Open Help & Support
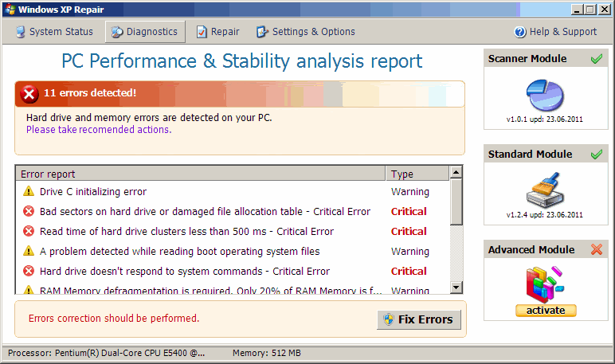 [555, 32]
